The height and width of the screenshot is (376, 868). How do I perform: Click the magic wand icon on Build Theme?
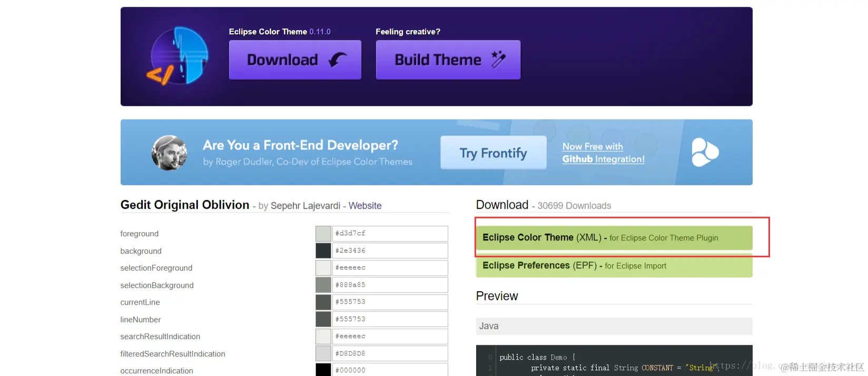pos(498,59)
